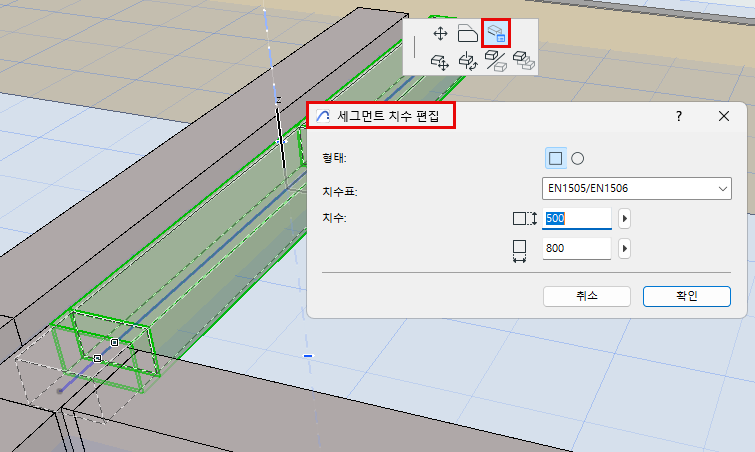Select rectangular shape option
Image resolution: width=755 pixels, height=452 pixels.
pyautogui.click(x=555, y=158)
